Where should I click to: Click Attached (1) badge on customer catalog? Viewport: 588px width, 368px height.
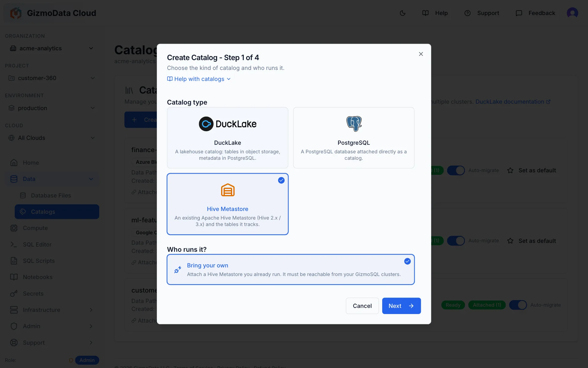point(487,305)
